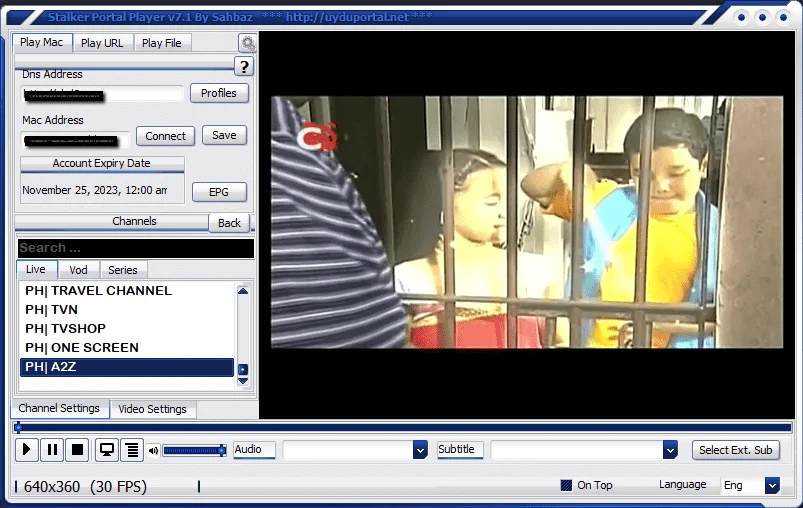Click the 640x360 (30 FPS) status text

86,486
